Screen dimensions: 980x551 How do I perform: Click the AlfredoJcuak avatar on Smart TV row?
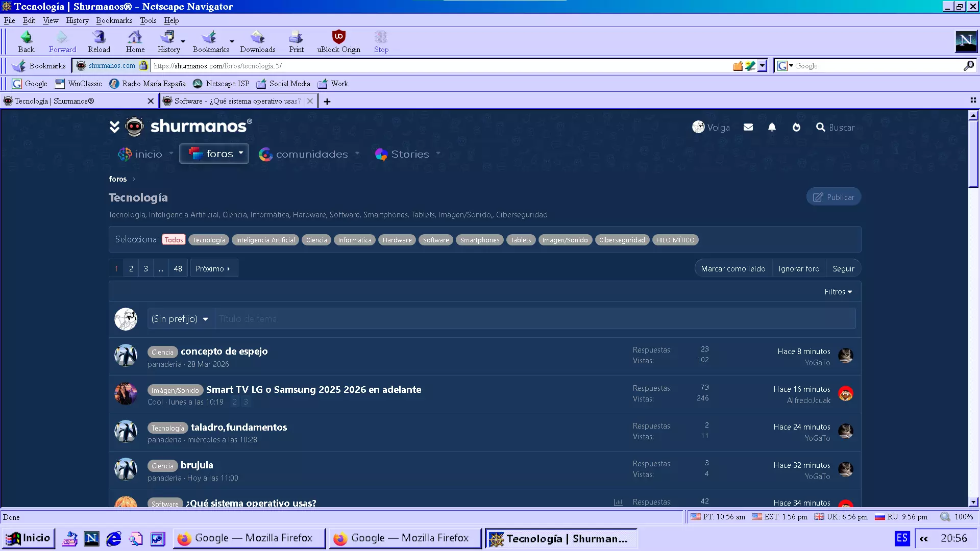[x=846, y=393]
